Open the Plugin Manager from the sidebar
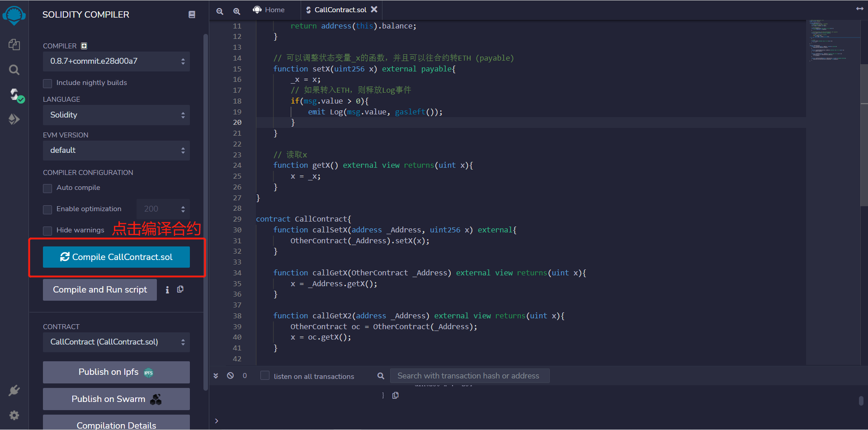 point(14,390)
